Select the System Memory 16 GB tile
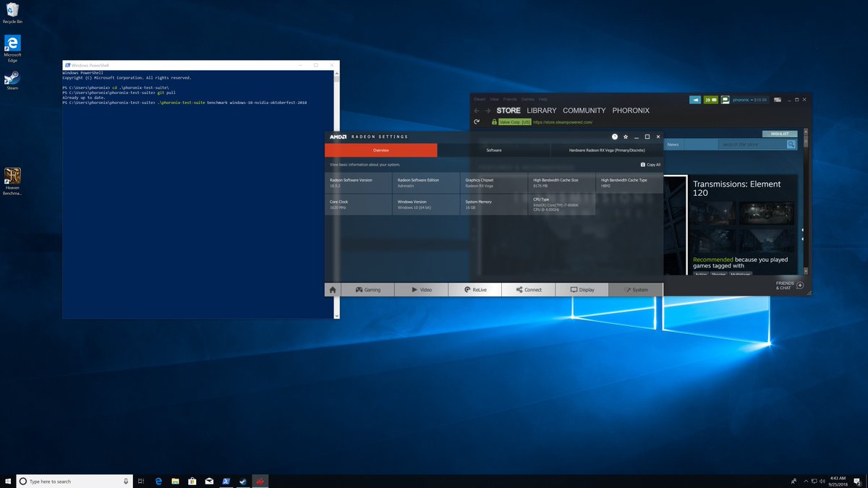Screen dimensions: 868x488 (x=493, y=205)
